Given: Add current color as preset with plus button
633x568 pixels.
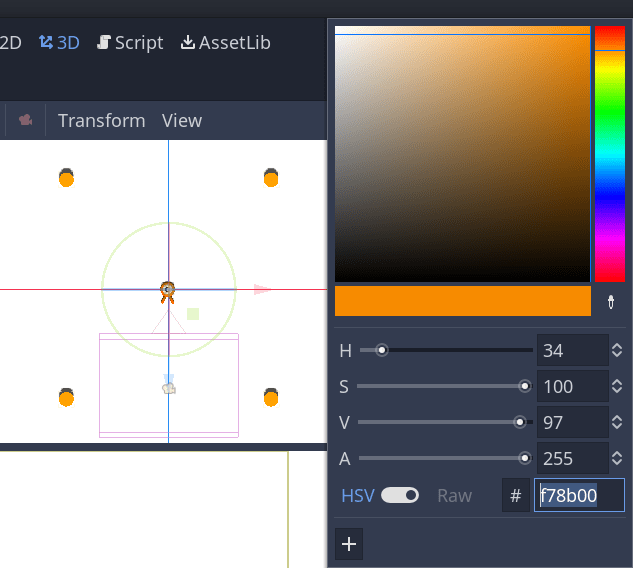Looking at the screenshot, I should tap(349, 543).
